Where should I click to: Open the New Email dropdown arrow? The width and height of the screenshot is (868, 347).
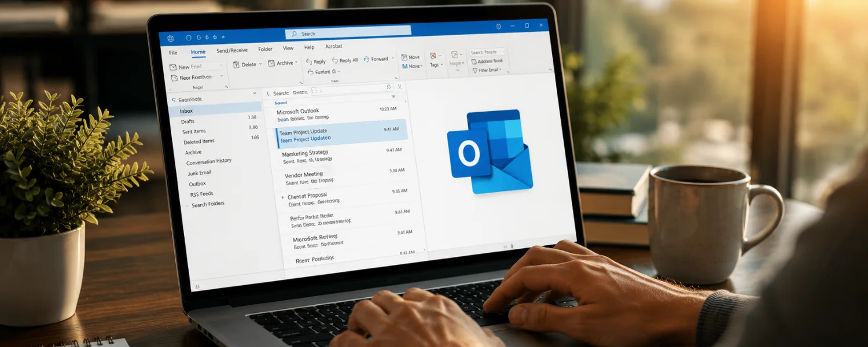[x=220, y=66]
